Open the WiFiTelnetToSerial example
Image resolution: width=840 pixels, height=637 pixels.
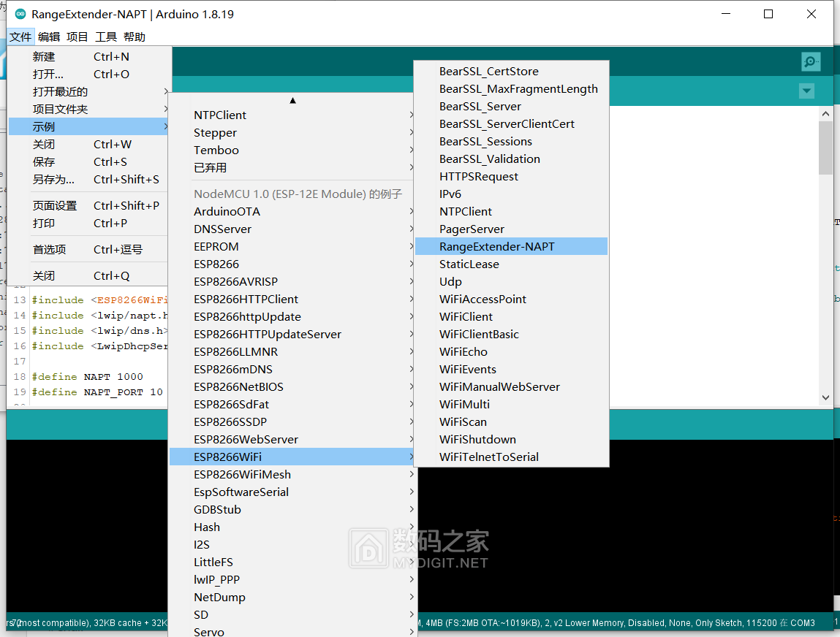click(x=512, y=457)
